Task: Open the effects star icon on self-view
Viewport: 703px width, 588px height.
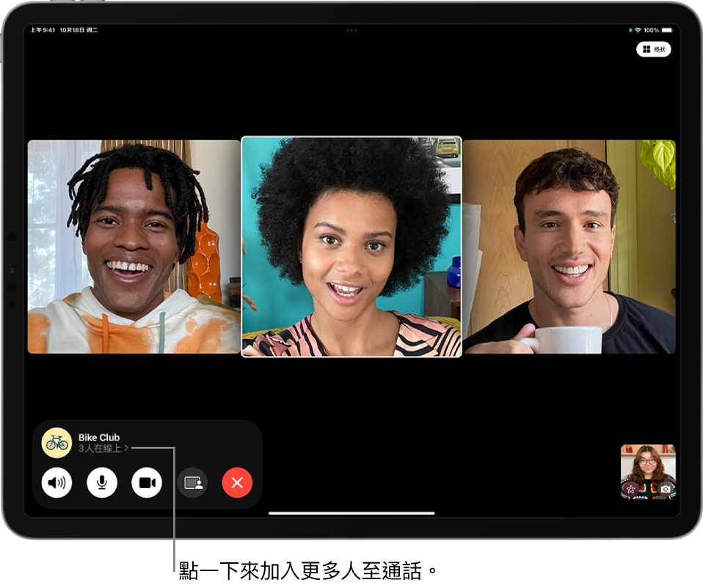Action: click(630, 490)
